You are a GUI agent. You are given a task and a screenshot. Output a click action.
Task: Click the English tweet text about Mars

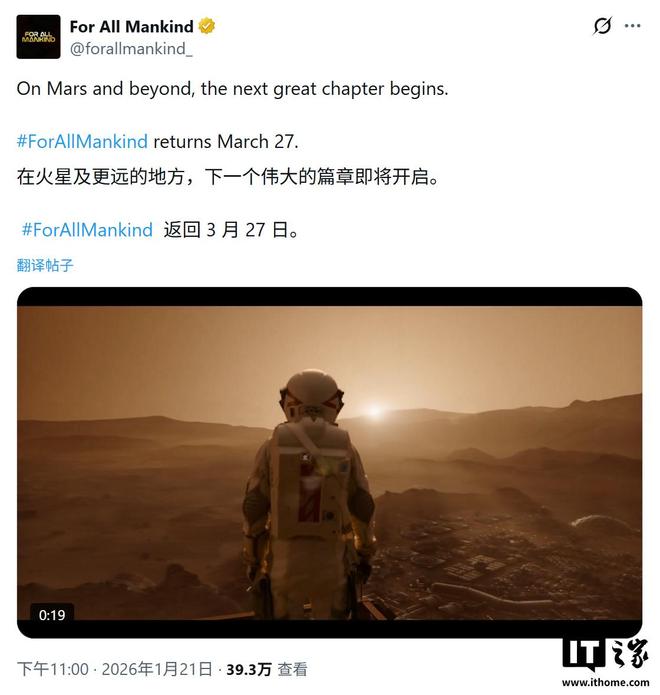[232, 89]
